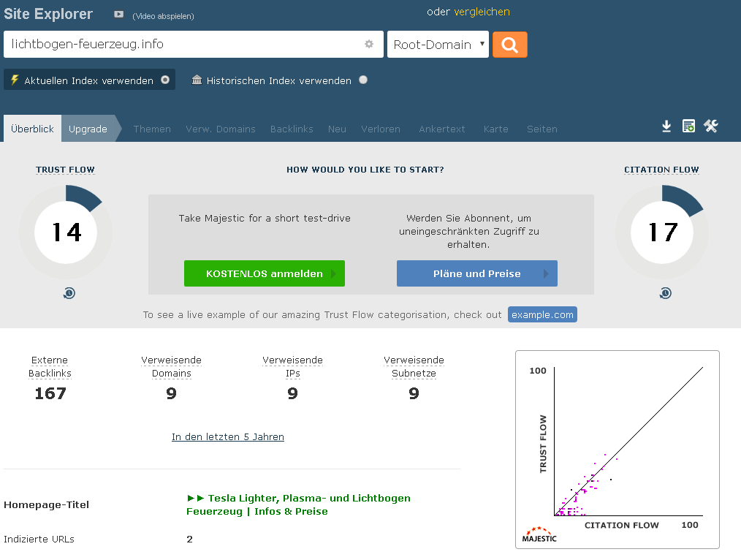Click the vergleichen link
The width and height of the screenshot is (741, 560).
pos(482,12)
